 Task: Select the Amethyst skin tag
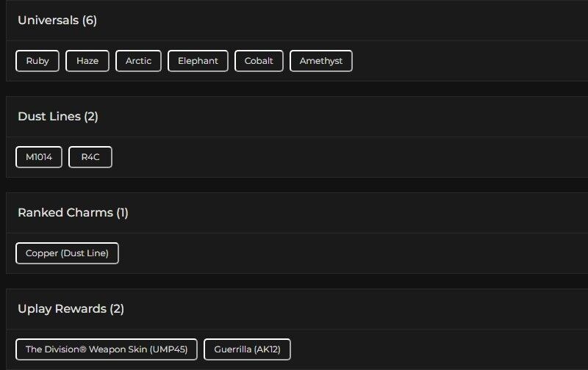[x=321, y=61]
